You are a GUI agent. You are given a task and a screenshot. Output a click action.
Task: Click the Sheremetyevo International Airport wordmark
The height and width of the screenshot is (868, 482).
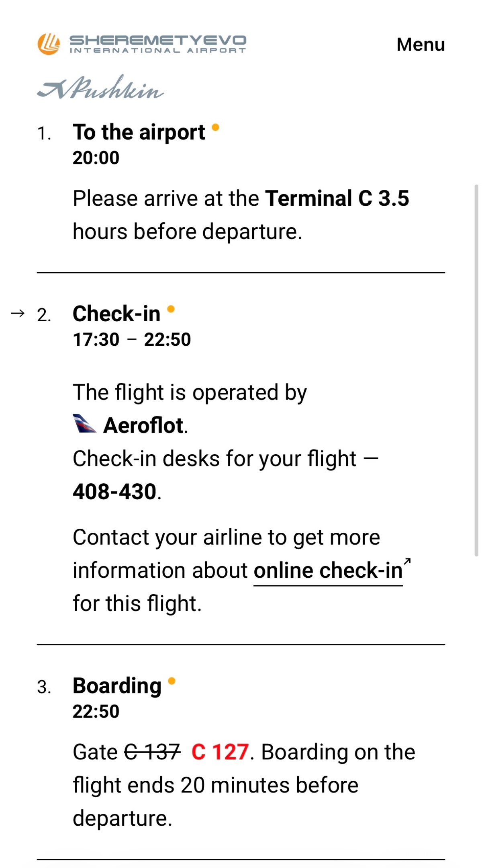point(157,44)
